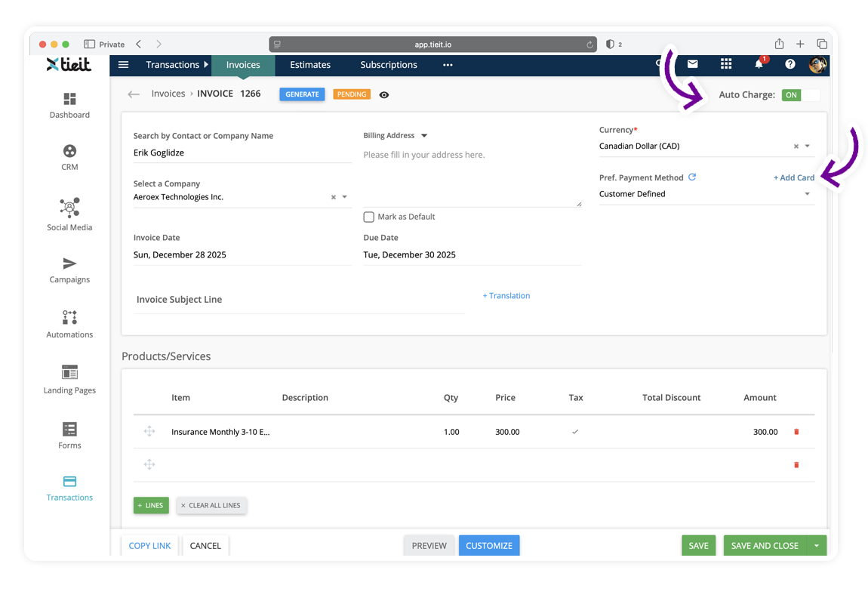Screen dimensions: 868x604
Task: Click the PENDING status badge
Action: pyautogui.click(x=352, y=94)
